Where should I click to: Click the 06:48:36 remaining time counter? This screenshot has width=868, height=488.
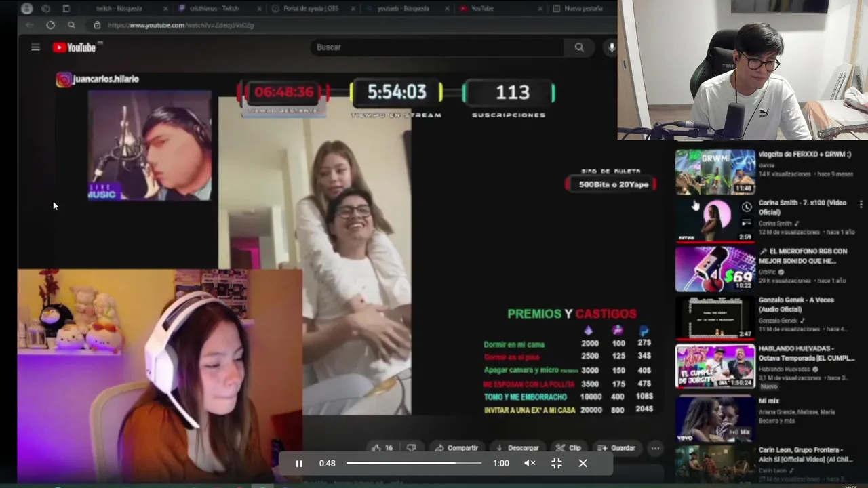284,92
